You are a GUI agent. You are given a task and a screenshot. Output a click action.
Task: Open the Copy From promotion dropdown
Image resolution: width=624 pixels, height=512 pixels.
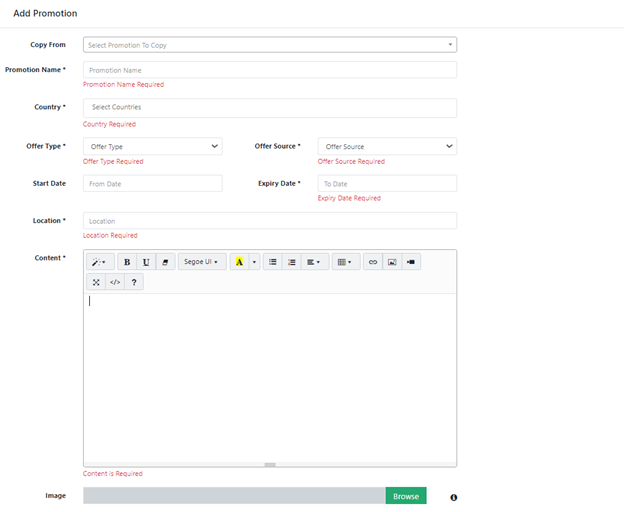coord(270,45)
